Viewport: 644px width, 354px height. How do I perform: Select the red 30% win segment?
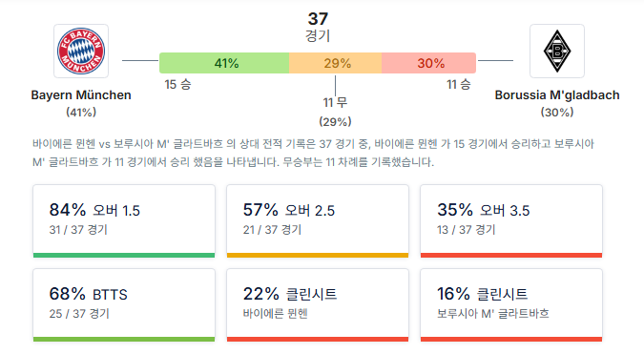[428, 63]
